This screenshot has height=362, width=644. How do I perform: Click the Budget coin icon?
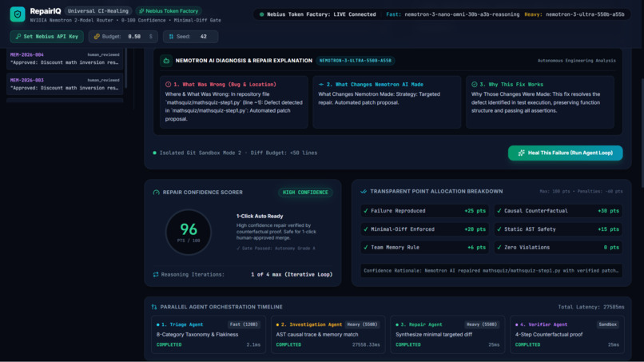(97, 37)
